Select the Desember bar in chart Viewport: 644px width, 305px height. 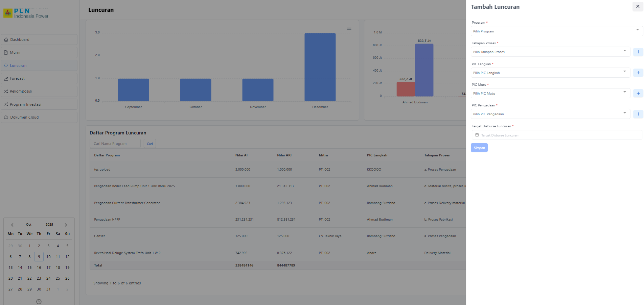pyautogui.click(x=320, y=67)
